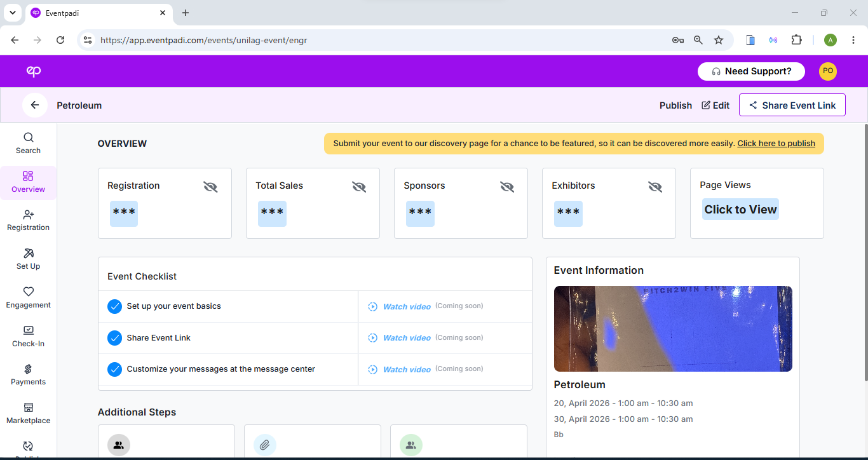Select Overview in the sidebar
868x460 pixels.
(x=28, y=182)
